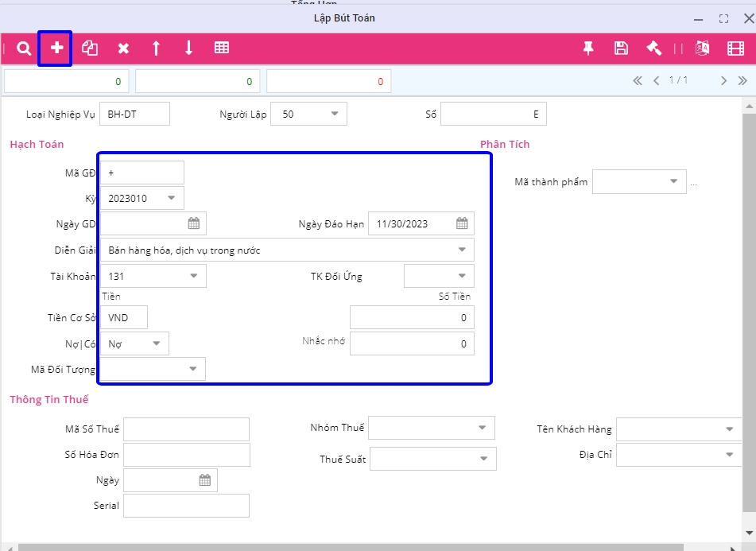
Task: Expand the Nhóm Thuế dropdown
Action: pos(483,428)
